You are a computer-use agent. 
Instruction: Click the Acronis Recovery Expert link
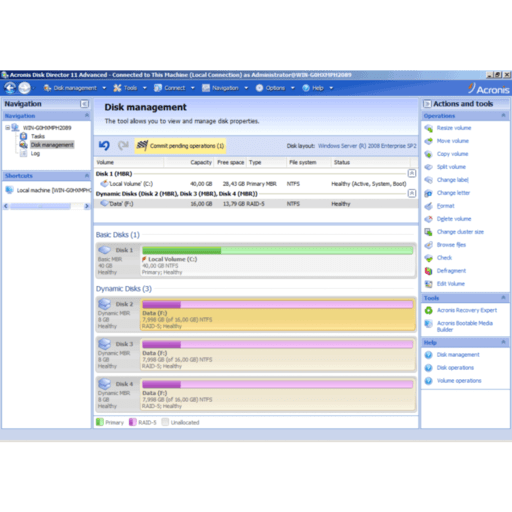pos(467,310)
